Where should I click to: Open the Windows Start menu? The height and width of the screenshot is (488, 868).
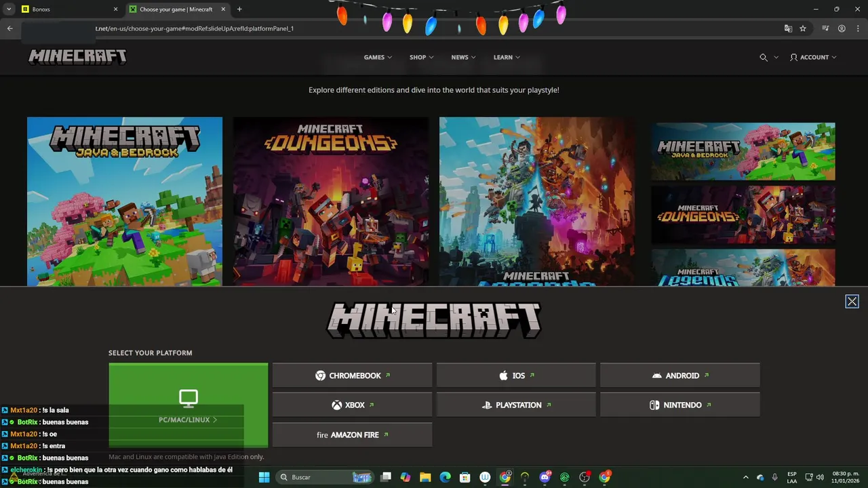[x=264, y=477]
